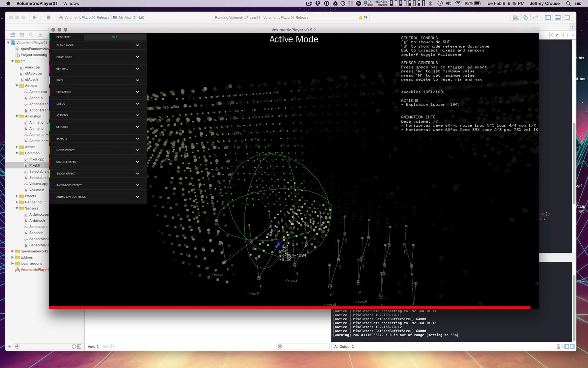Click the Quick Look eye icon in debug bar

pyautogui.click(x=105, y=346)
